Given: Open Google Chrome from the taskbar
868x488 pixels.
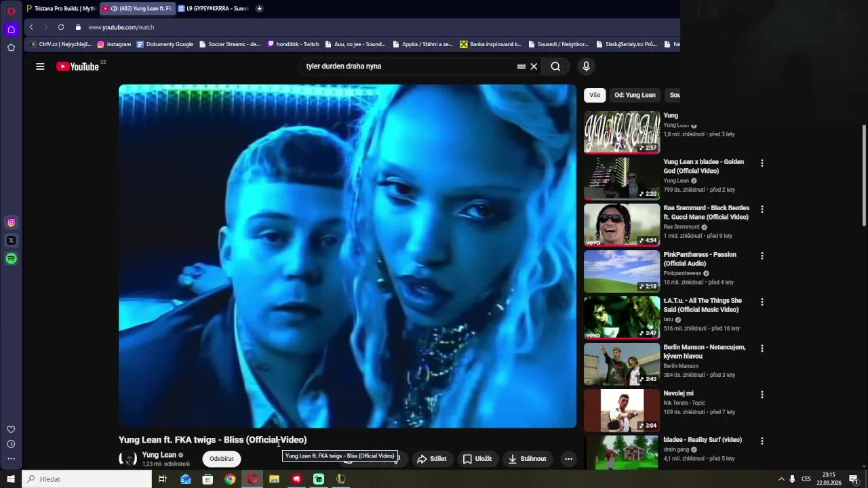Looking at the screenshot, I should click(230, 479).
